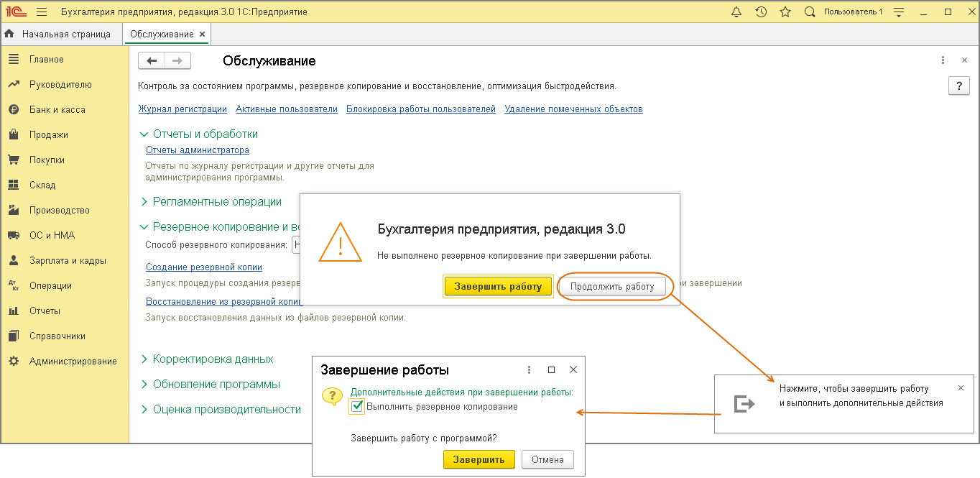Open notifications bell icon

(736, 12)
